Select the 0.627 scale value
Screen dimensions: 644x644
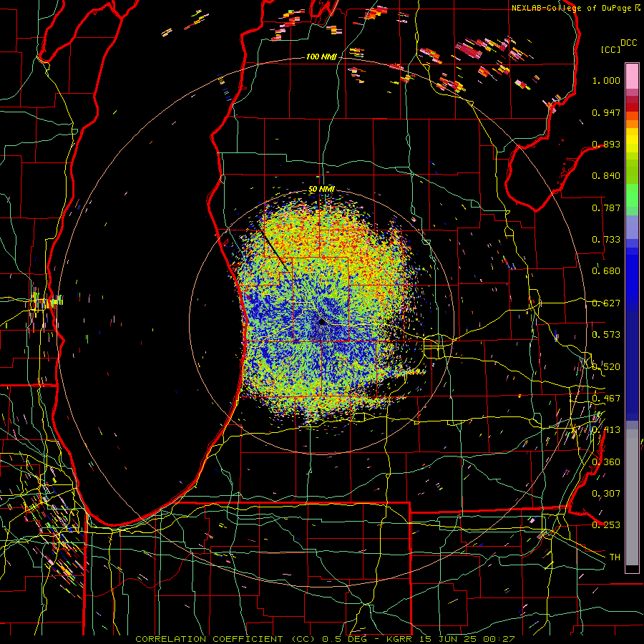tap(606, 303)
